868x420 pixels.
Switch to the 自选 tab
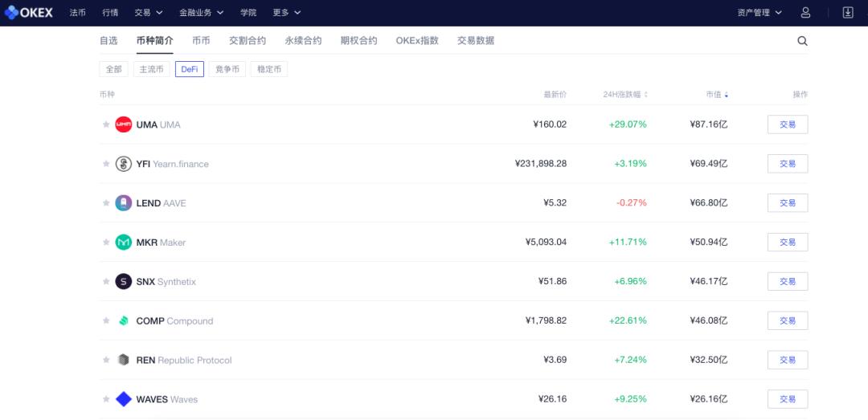coord(108,40)
